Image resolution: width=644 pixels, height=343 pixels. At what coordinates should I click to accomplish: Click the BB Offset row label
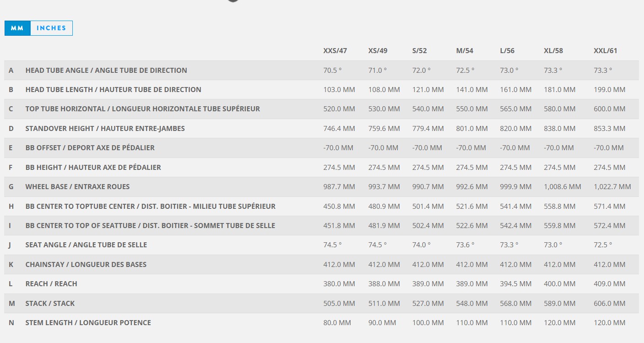(x=90, y=148)
